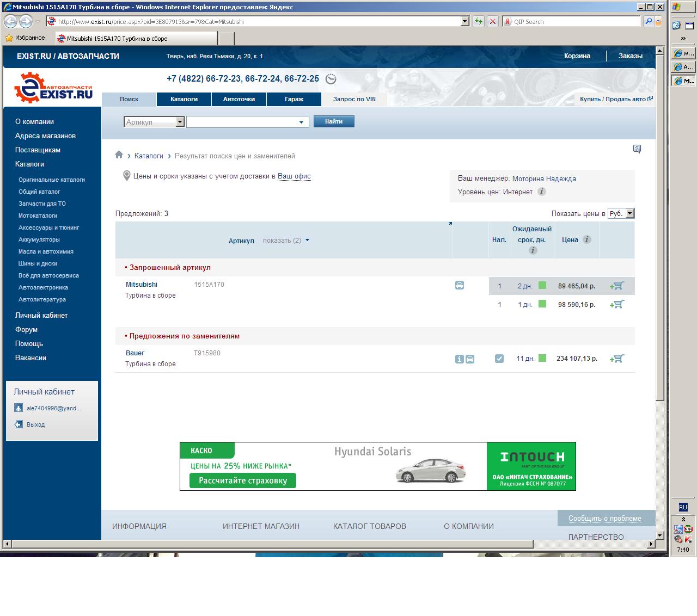Click Рассчитайте страховку on the banner
This screenshot has height=616, width=697.
(243, 481)
